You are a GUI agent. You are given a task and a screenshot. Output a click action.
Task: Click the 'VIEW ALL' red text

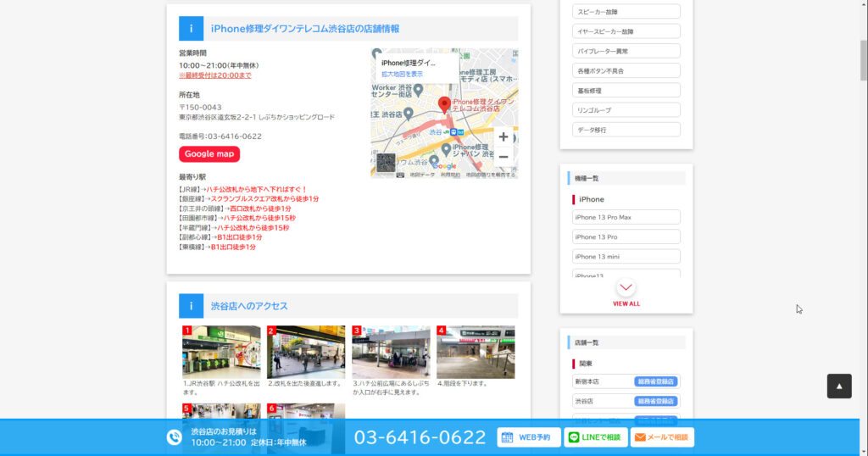pyautogui.click(x=626, y=303)
